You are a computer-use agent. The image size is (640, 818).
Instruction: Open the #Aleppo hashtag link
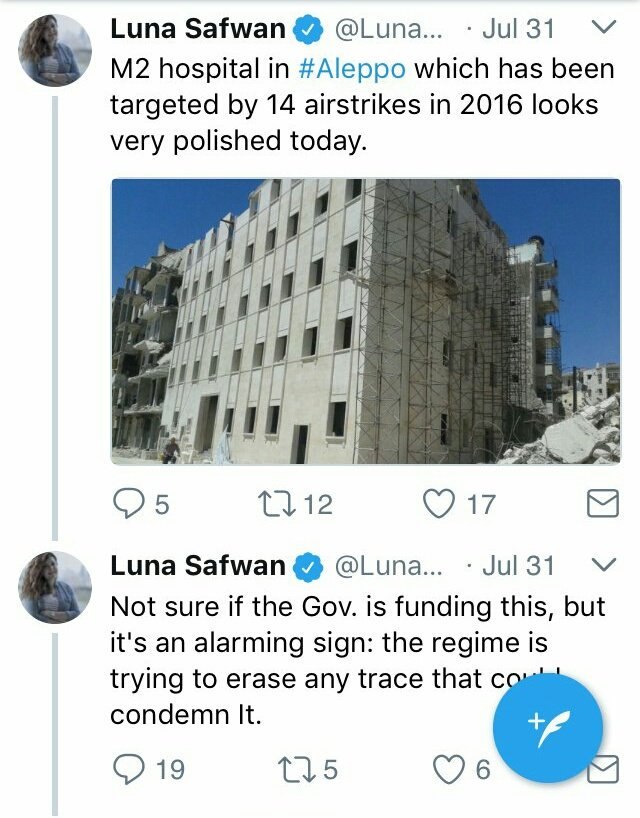(x=352, y=69)
